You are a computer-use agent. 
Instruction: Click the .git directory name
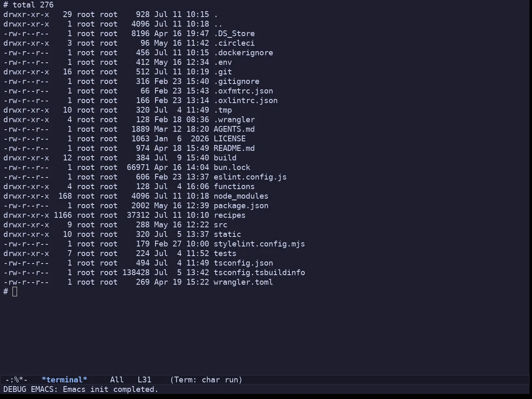point(223,72)
